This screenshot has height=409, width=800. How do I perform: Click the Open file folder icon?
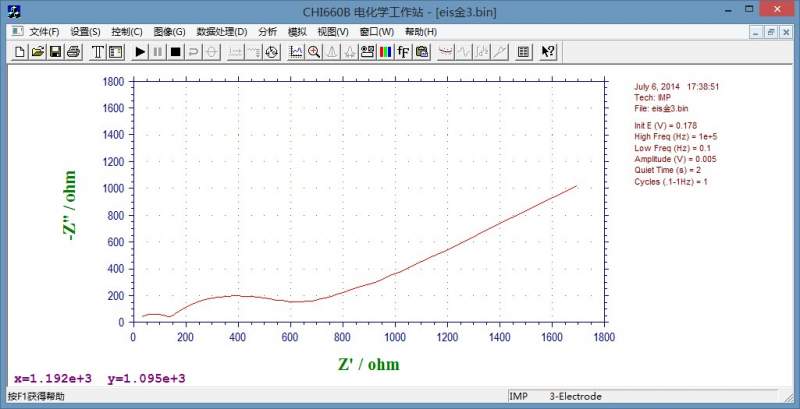coord(37,51)
